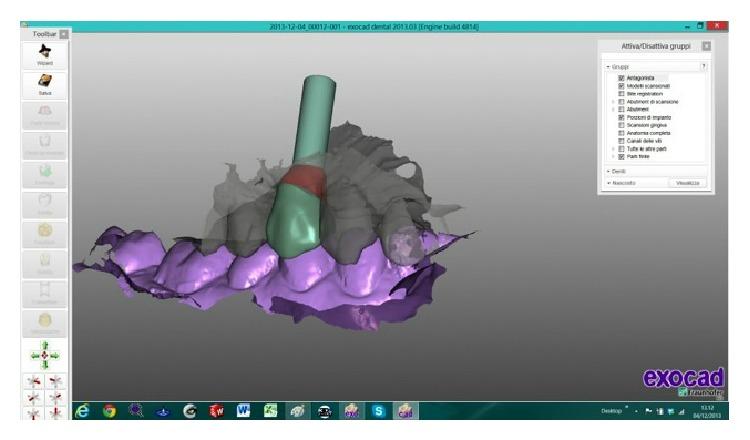Uncheck the Antagonista group checkbox
Screen dimensions: 750x440
[x=621, y=77]
